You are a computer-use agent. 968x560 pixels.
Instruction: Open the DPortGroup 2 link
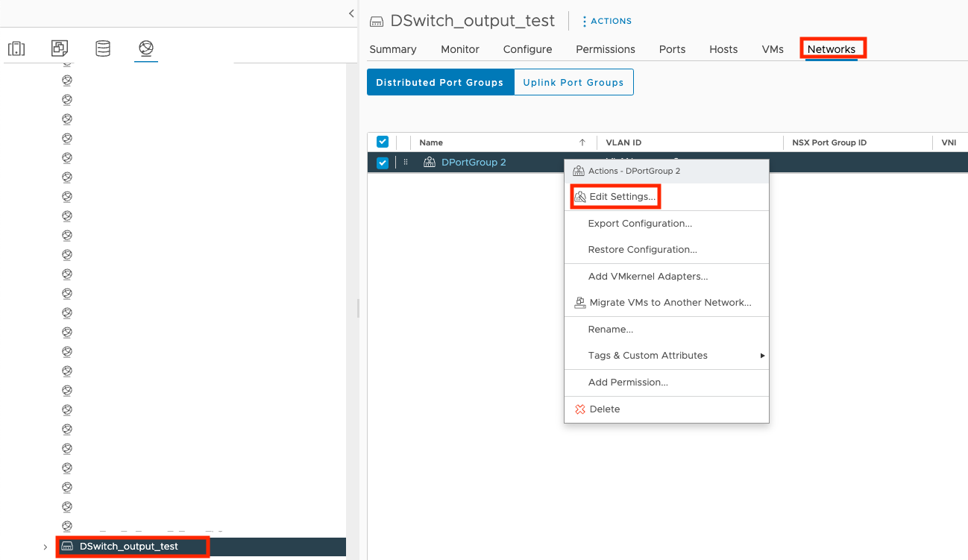tap(473, 162)
